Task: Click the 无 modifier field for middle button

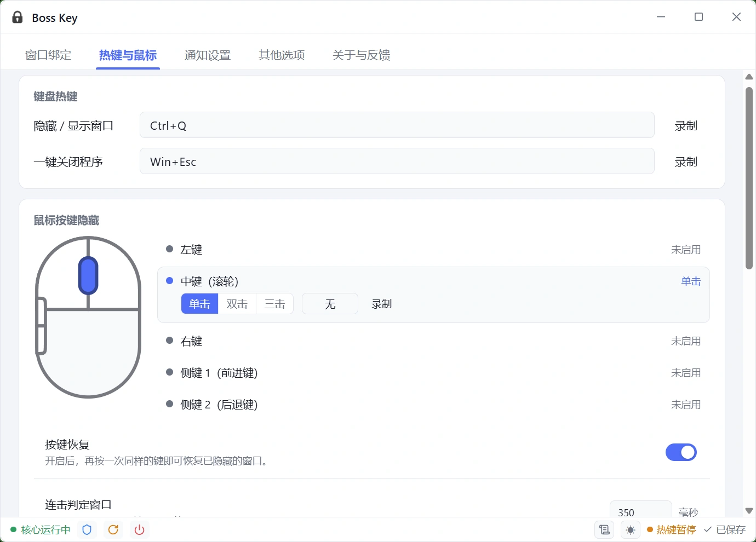Action: click(x=330, y=304)
